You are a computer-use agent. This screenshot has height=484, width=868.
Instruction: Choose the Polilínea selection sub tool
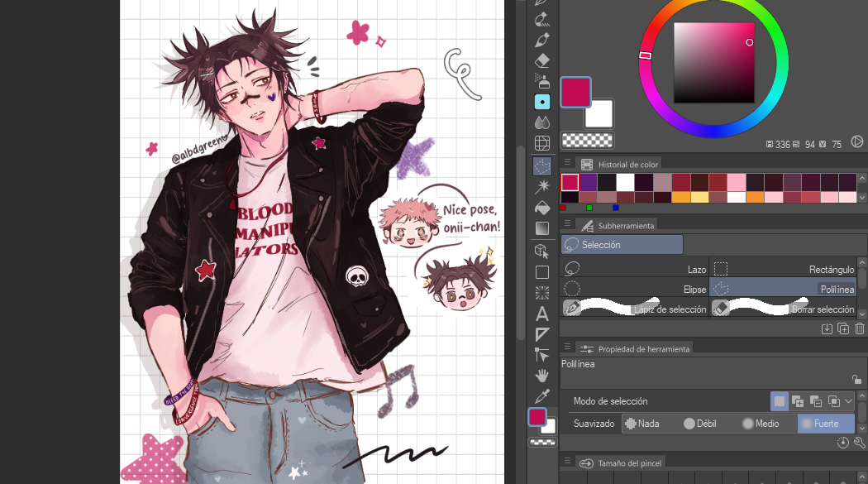784,289
